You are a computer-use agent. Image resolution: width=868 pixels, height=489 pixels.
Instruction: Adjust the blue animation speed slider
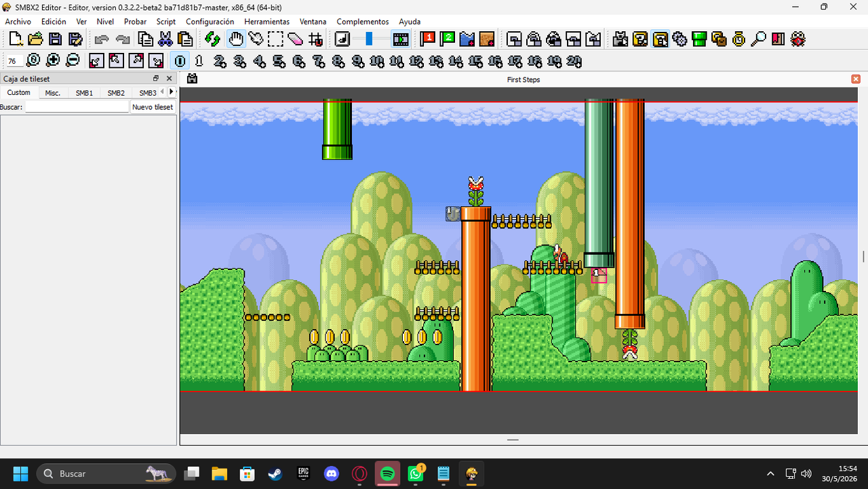(x=370, y=39)
